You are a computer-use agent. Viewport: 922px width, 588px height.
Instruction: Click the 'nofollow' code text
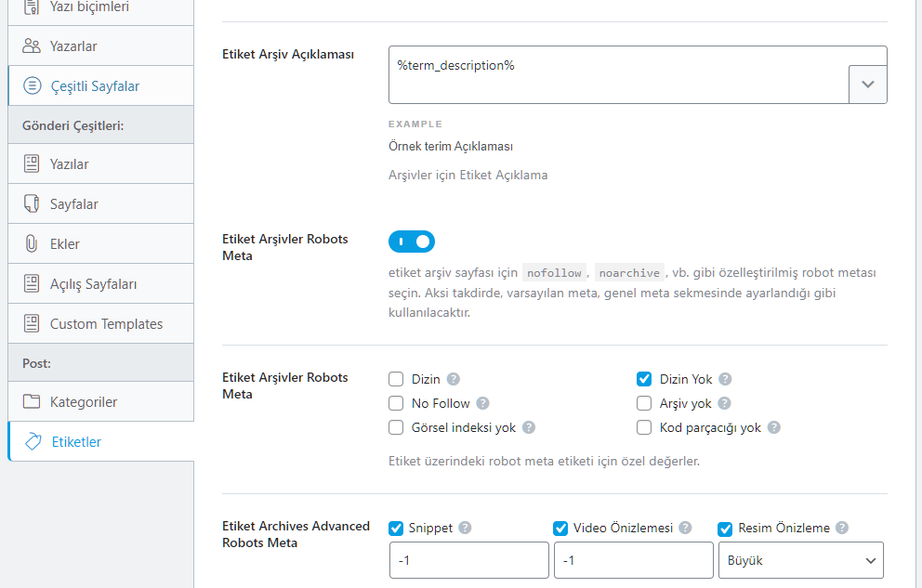(x=554, y=272)
